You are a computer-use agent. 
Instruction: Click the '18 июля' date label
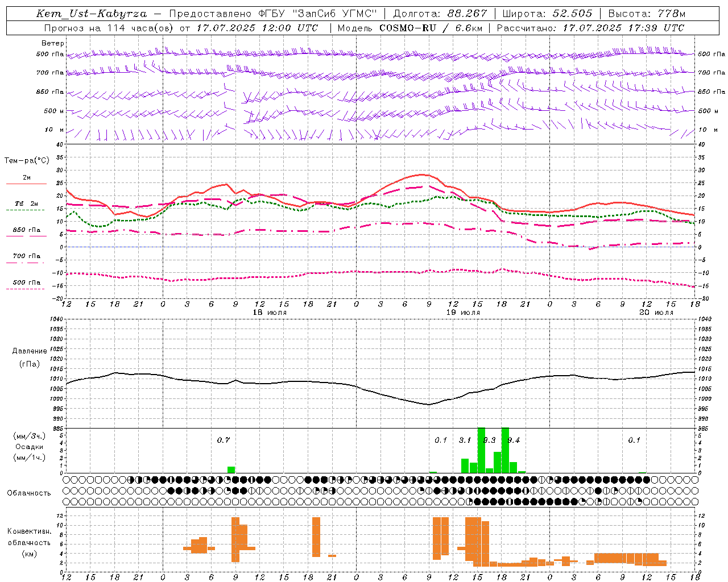point(270,313)
